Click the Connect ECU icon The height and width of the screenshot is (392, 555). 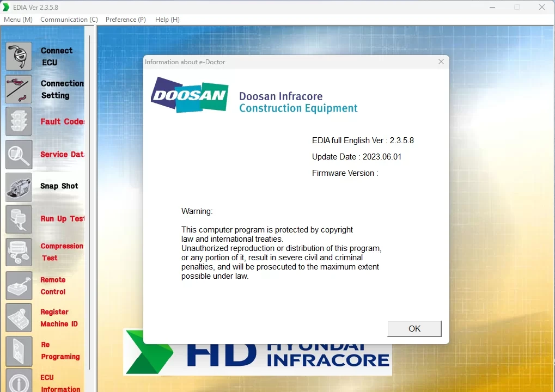(19, 56)
